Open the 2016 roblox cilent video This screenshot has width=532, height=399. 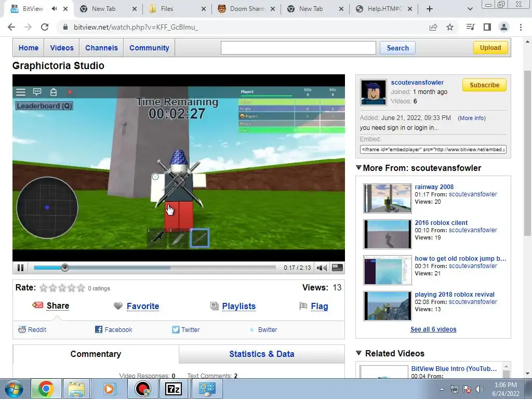tap(441, 222)
